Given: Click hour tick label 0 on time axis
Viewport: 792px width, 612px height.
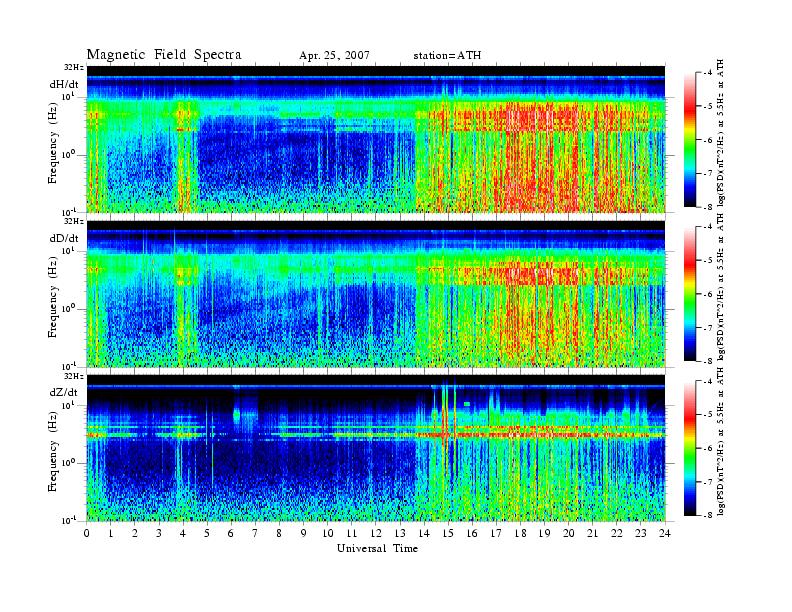Looking at the screenshot, I should tap(87, 533).
